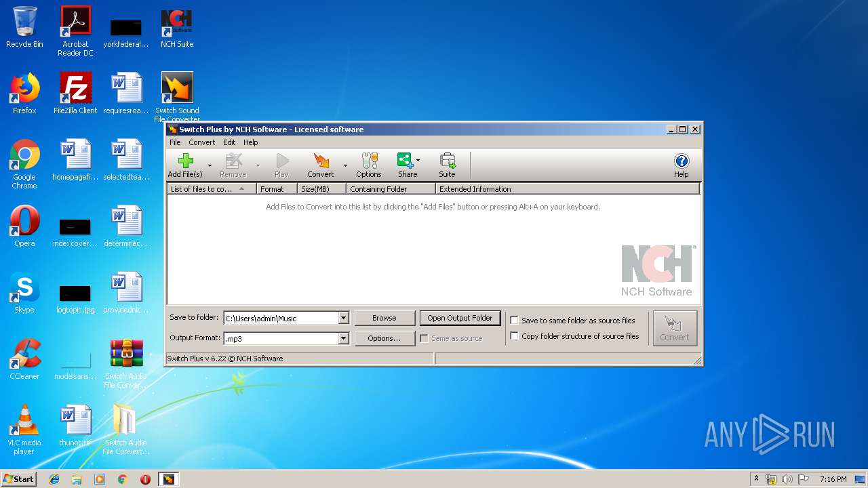Screen dimensions: 868x488
Task: Select the Firefox desktop icon
Action: point(24,94)
